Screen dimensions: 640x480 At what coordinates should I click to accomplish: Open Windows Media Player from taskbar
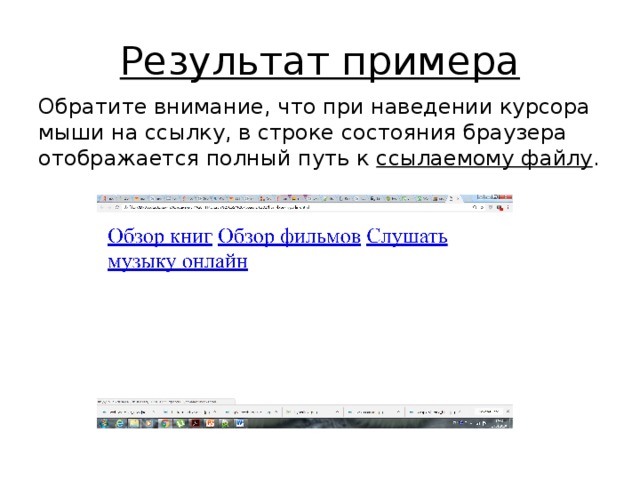149,423
